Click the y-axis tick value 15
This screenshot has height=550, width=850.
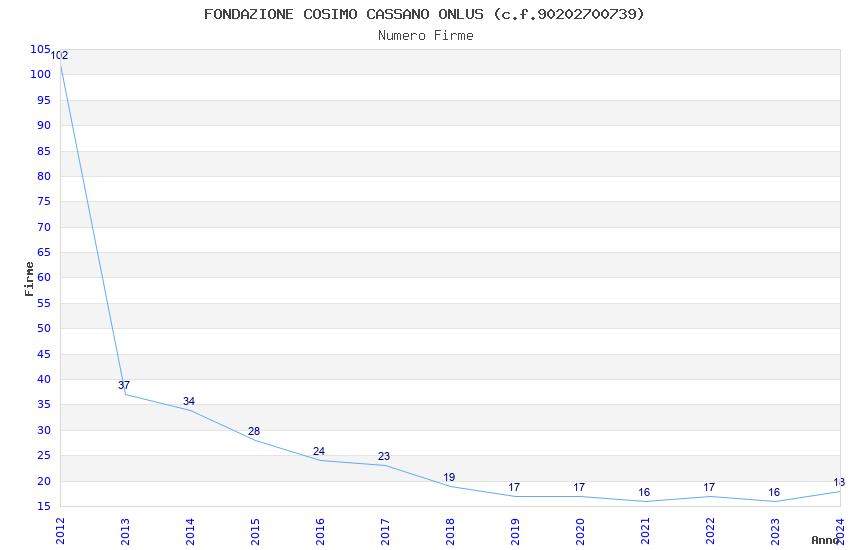[44, 506]
